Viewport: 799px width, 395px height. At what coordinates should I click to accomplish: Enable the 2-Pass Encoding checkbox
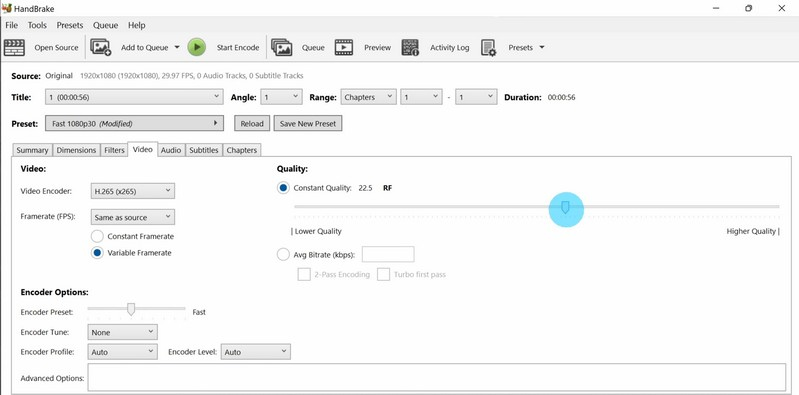click(x=304, y=274)
